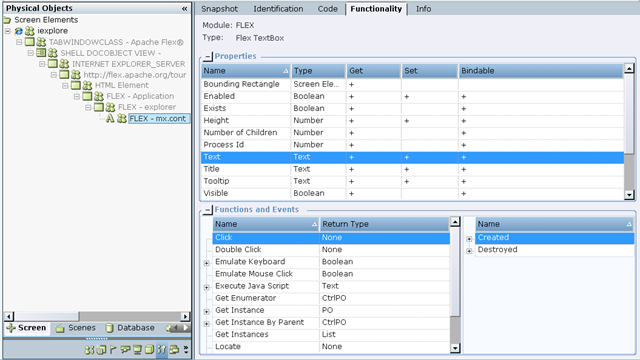
Task: Open the bottom toolbar overflow chevron
Action: pos(186,350)
